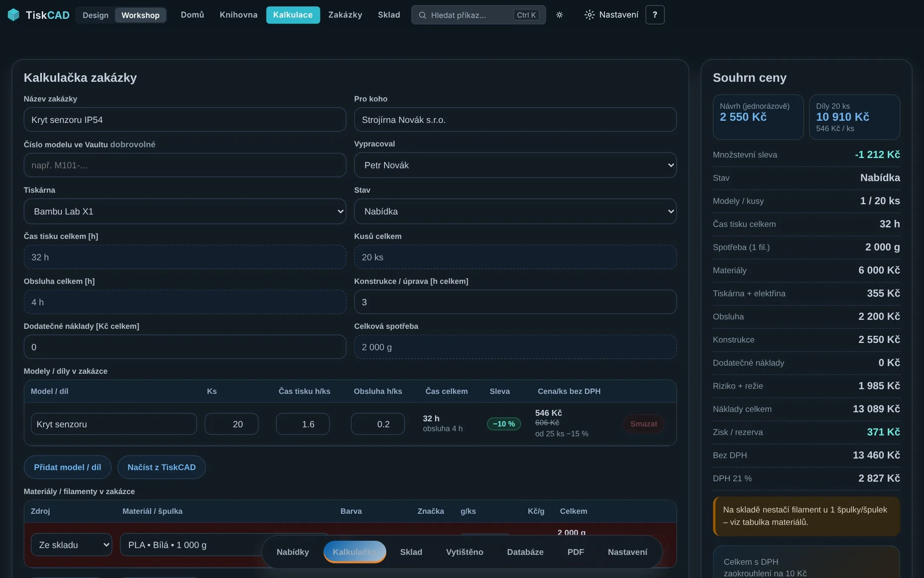Click the Konstrukce / úprava hours field

[x=515, y=302]
